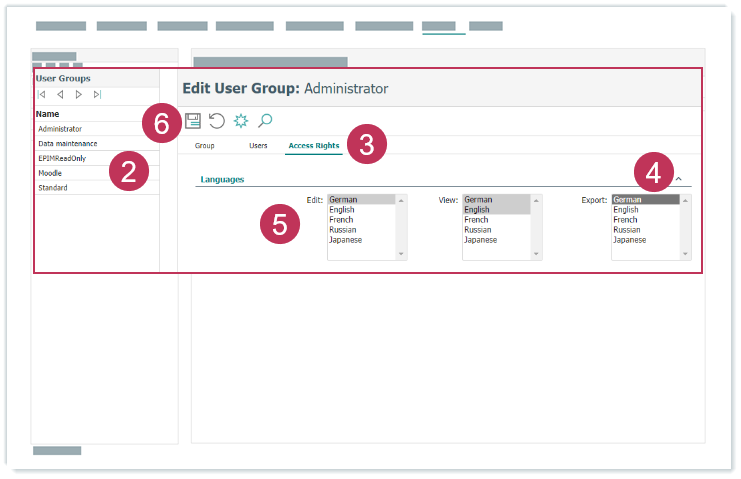Go to first record in User Groups
The image size is (741, 479).
42,95
